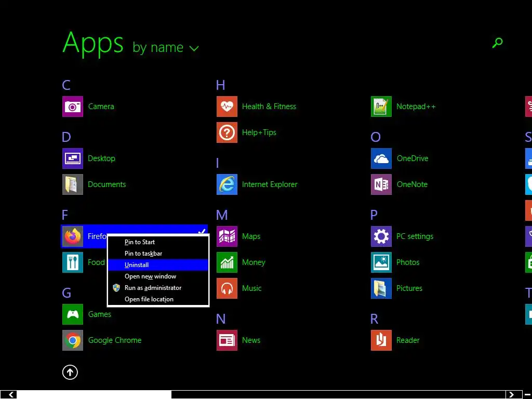Image resolution: width=532 pixels, height=399 pixels.
Task: Click the letter C group header
Action: click(66, 85)
